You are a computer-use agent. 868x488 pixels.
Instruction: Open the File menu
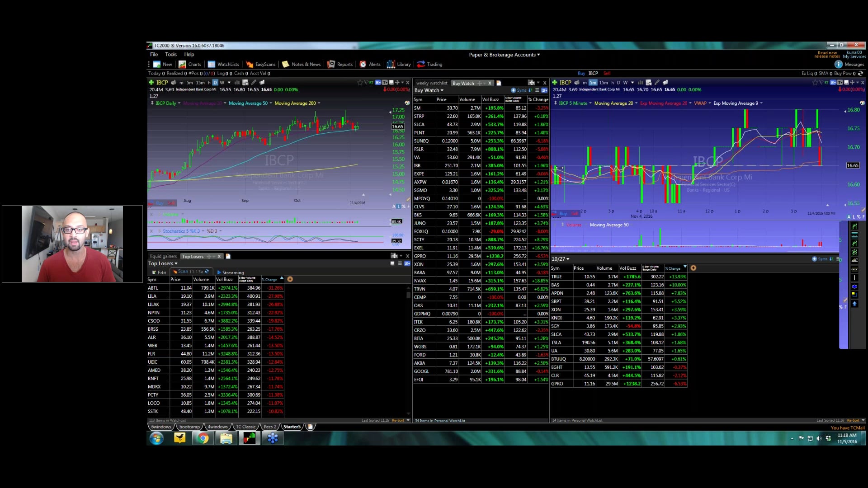tap(154, 54)
